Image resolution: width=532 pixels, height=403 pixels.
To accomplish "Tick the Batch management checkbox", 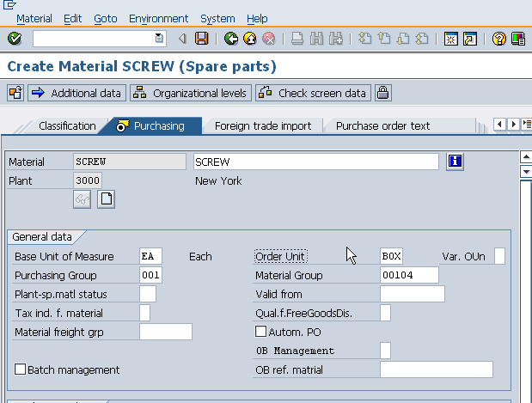I will [21, 369].
